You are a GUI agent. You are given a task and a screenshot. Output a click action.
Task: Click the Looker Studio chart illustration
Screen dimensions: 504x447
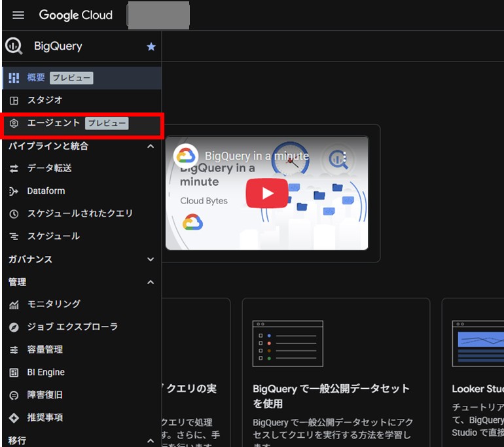pos(478,344)
